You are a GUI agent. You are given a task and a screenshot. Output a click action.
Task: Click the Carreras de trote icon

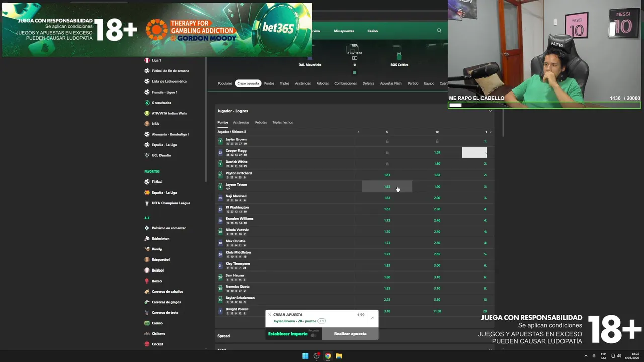(147, 312)
